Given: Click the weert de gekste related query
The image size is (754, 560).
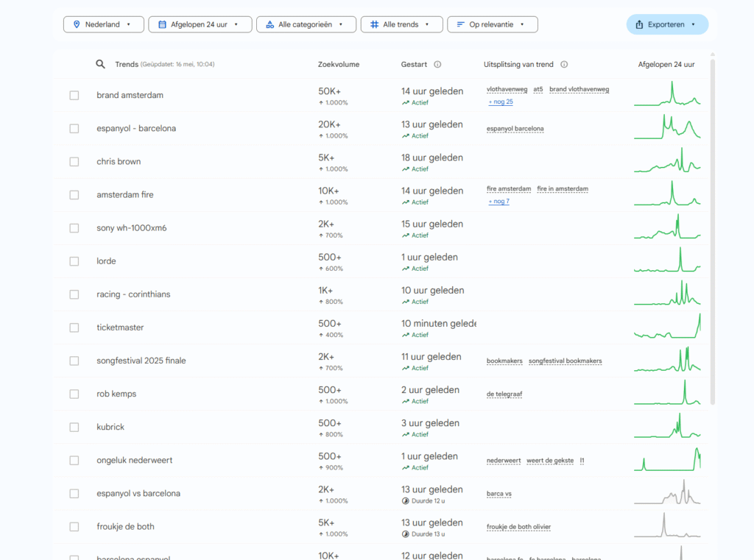Looking at the screenshot, I should pos(550,461).
